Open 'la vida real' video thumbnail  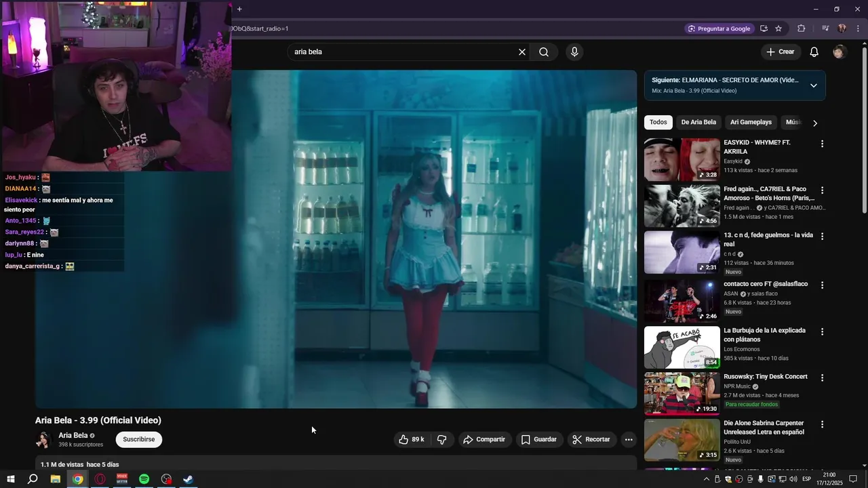click(x=682, y=252)
